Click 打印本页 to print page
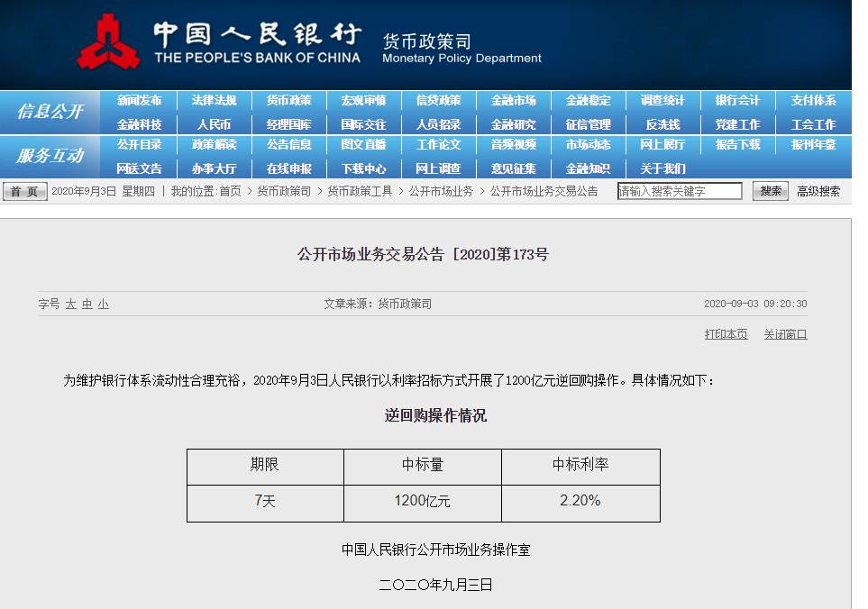 click(726, 334)
